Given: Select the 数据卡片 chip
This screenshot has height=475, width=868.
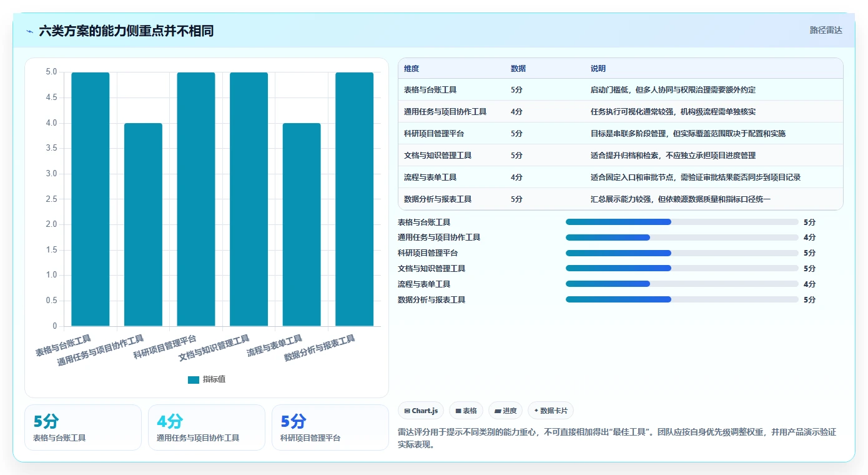Looking at the screenshot, I should (x=550, y=411).
